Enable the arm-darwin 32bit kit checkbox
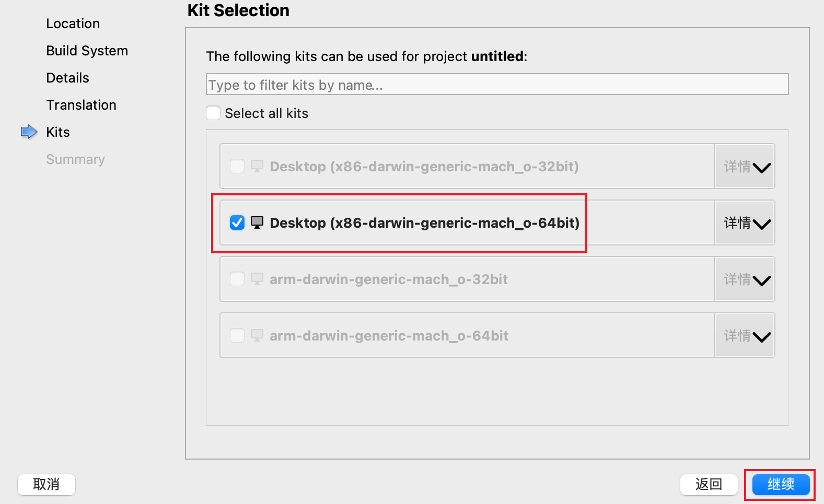 tap(237, 279)
